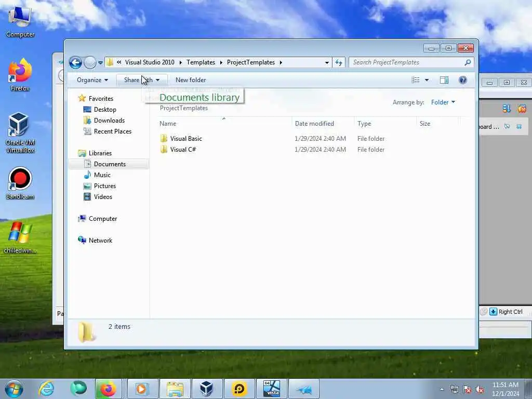Image resolution: width=532 pixels, height=399 pixels.
Task: Open the 11:51 AM clock
Action: (x=505, y=389)
